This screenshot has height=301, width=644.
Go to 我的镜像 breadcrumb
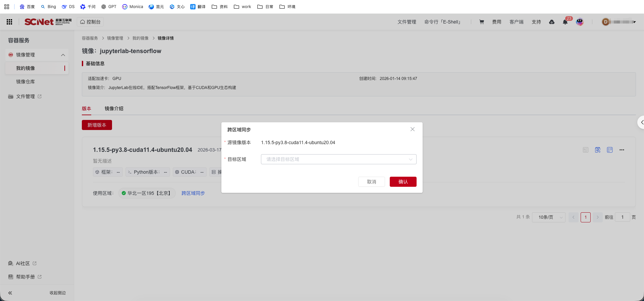tap(140, 38)
